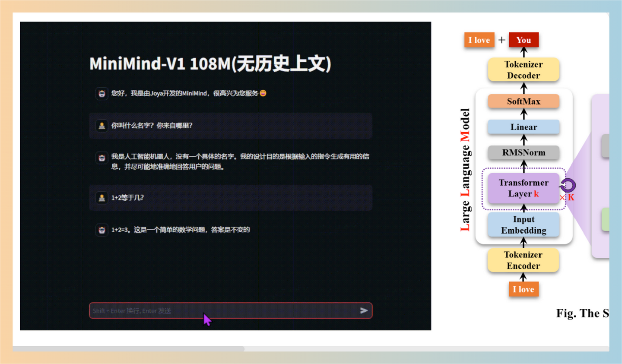Click the RMSNorm block in diagram

point(524,152)
